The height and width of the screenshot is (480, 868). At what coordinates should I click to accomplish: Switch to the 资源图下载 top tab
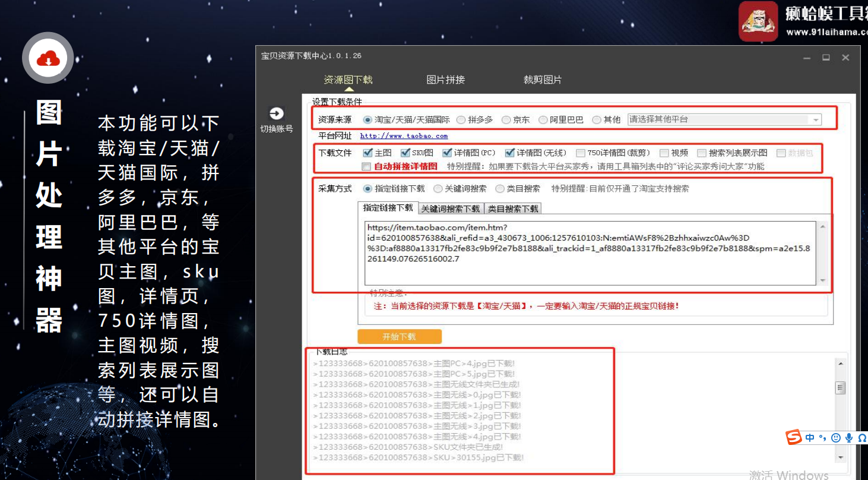348,80
